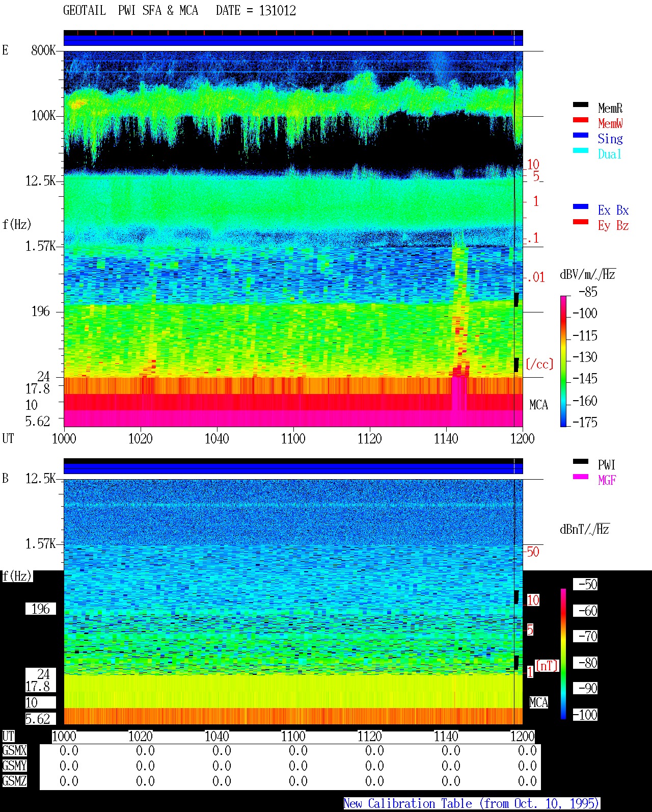Click the 1100 tick label under E panel

(293, 439)
